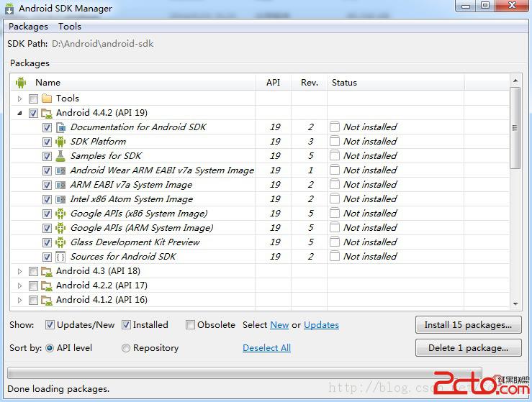Image resolution: width=532 pixels, height=402 pixels.
Task: Click the Samples for SDK flask icon
Action: click(60, 156)
